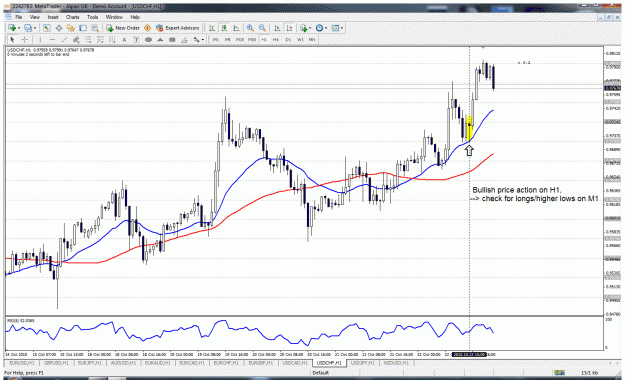Open the chart Periods clock icon

(319, 28)
